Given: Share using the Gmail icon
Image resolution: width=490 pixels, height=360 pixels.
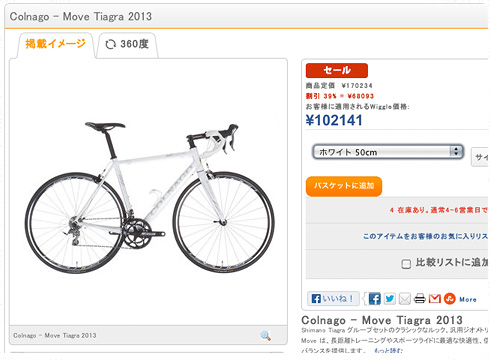Looking at the screenshot, I should point(435,298).
